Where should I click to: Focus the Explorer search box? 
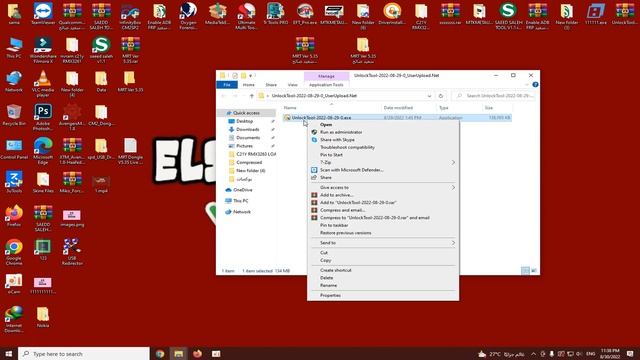coord(494,96)
